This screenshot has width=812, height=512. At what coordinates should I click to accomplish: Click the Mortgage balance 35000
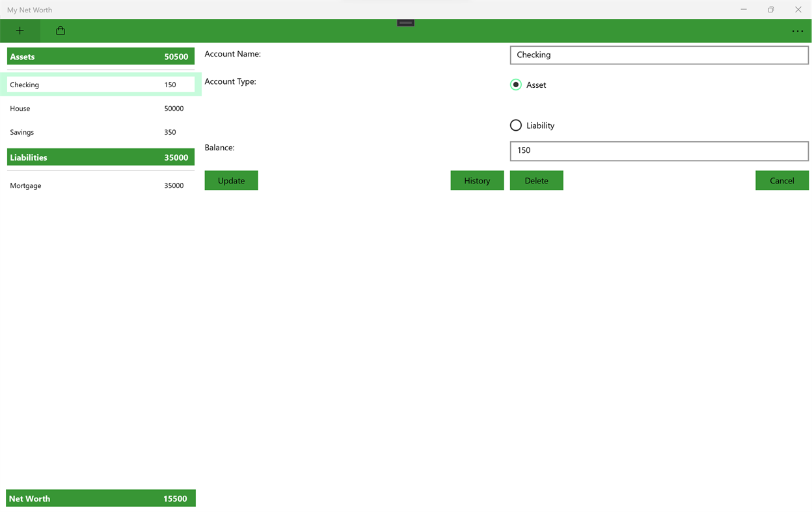coord(174,185)
